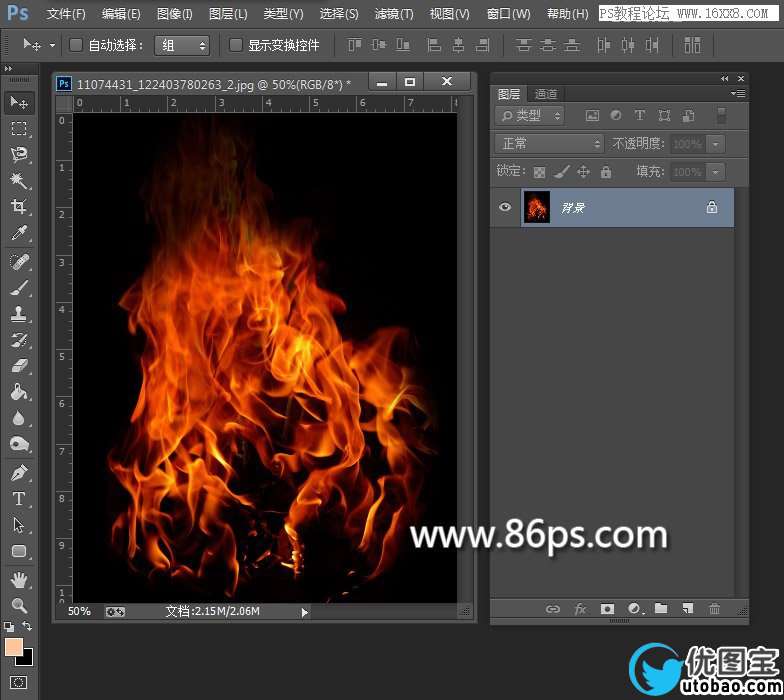This screenshot has width=784, height=700.
Task: Select the Eraser tool
Action: tap(19, 366)
